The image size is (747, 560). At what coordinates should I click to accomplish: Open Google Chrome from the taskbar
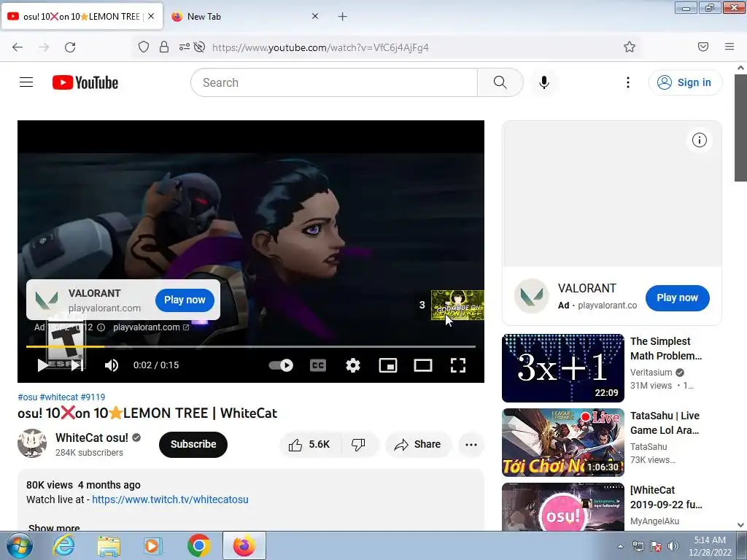[198, 545]
